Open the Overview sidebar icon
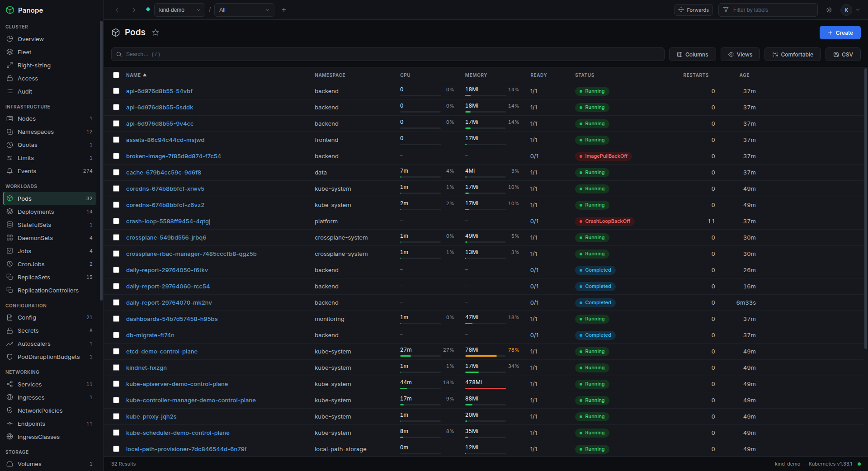 click(x=9, y=39)
